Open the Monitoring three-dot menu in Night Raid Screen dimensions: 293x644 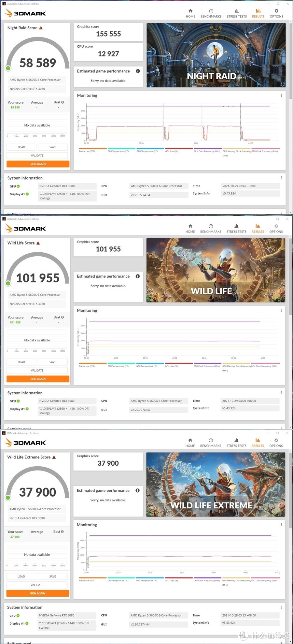pos(281,96)
